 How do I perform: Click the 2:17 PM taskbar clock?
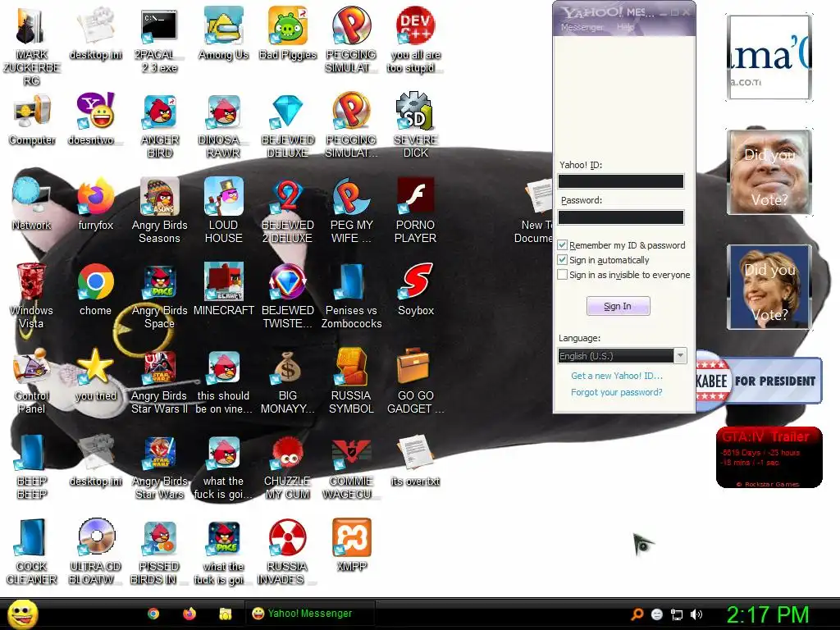tap(767, 614)
